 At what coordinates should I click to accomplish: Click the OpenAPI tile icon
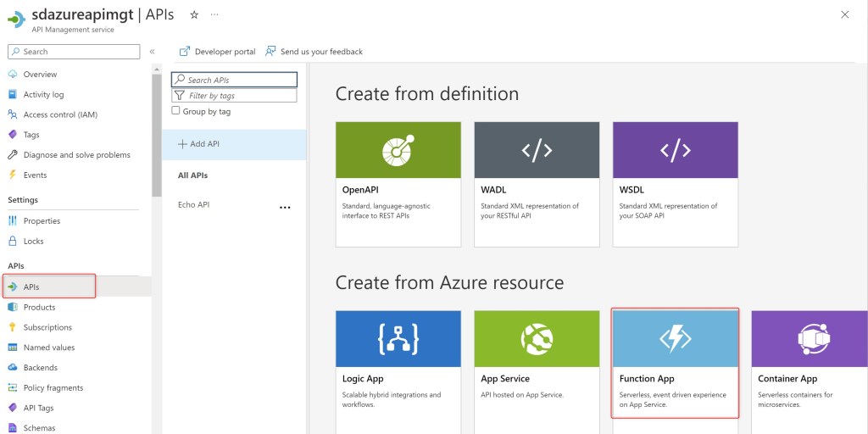398,150
